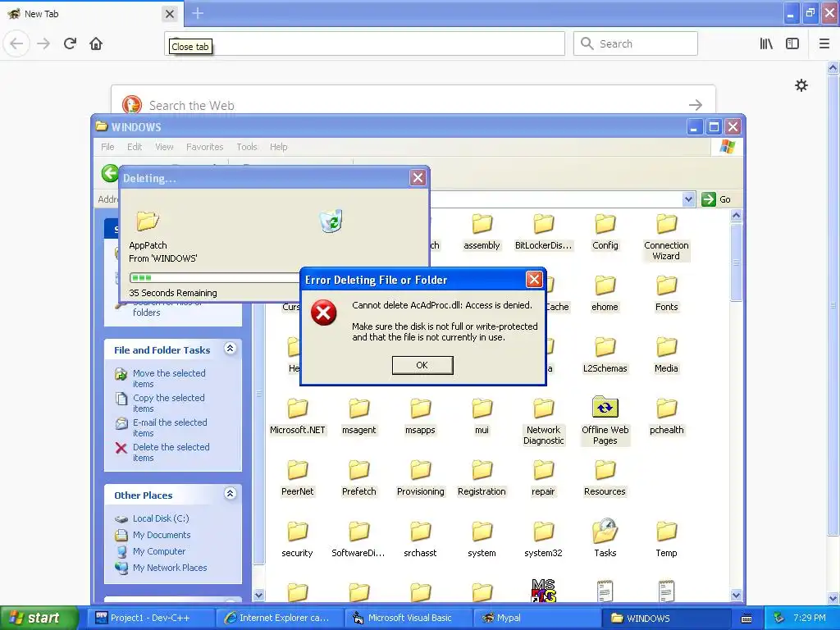Open the repair folder
Screen dimensions: 840x630
point(543,478)
